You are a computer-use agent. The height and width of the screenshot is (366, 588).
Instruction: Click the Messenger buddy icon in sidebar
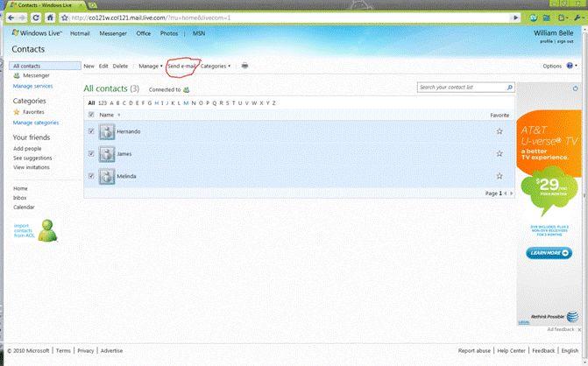coord(17,76)
